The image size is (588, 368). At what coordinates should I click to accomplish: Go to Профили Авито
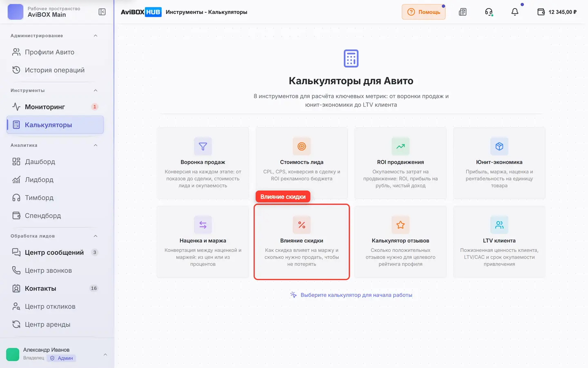tap(55, 52)
